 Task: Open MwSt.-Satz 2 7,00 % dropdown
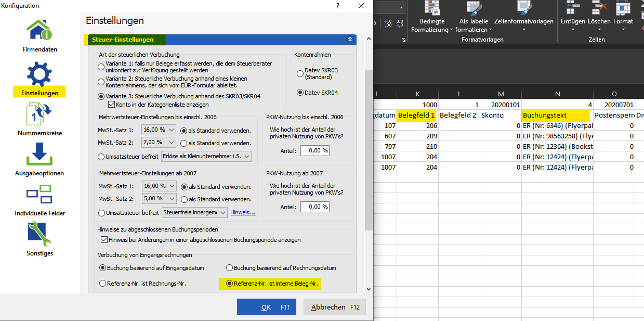159,143
